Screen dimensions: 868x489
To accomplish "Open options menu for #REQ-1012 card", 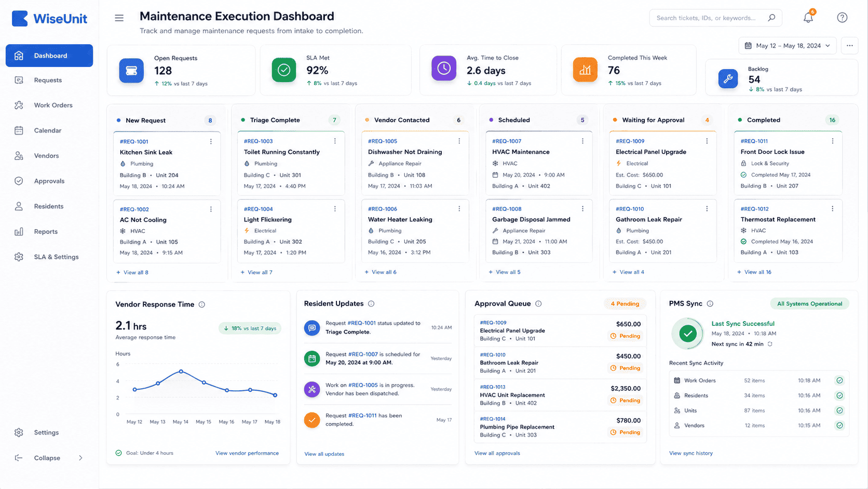I will 832,209.
